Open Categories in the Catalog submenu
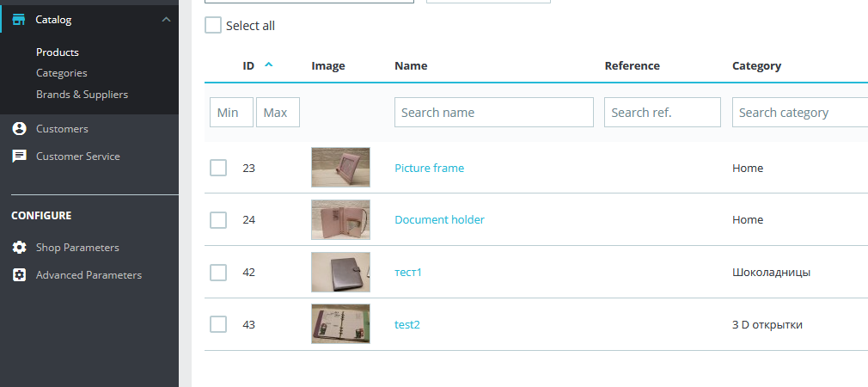This screenshot has width=868, height=387. point(61,73)
